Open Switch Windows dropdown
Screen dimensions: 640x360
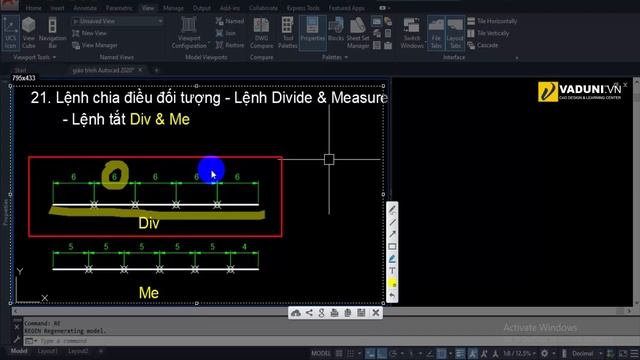click(x=412, y=33)
